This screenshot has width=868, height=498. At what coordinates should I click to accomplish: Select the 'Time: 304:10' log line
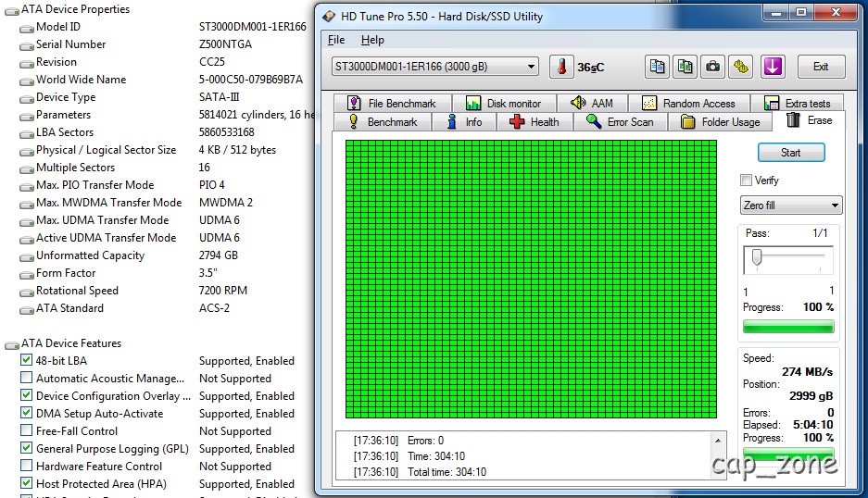[x=409, y=456]
